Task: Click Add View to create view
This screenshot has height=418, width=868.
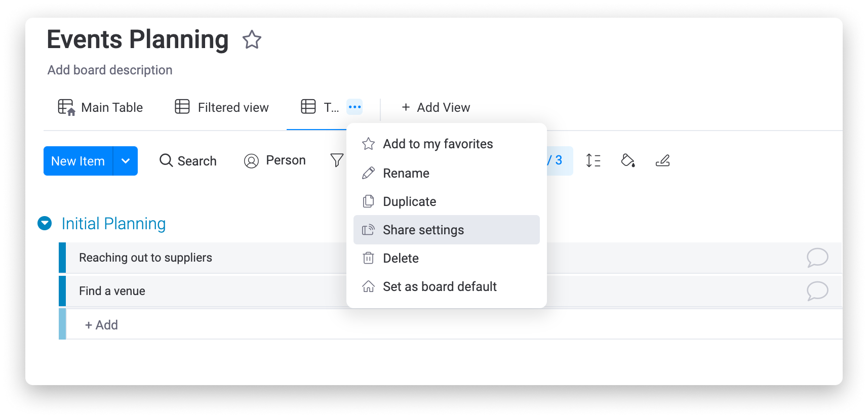Action: 436,107
